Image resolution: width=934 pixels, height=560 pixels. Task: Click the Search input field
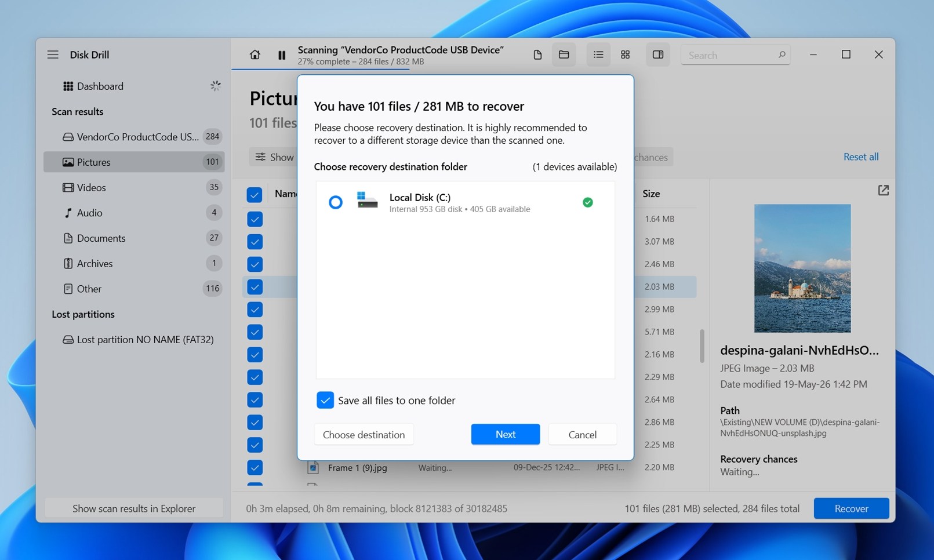coord(735,55)
